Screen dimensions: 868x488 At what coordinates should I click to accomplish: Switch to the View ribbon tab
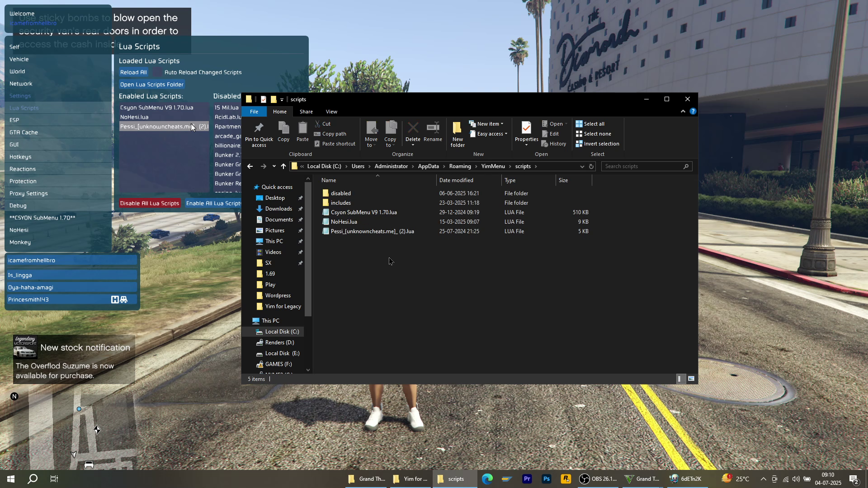(331, 112)
